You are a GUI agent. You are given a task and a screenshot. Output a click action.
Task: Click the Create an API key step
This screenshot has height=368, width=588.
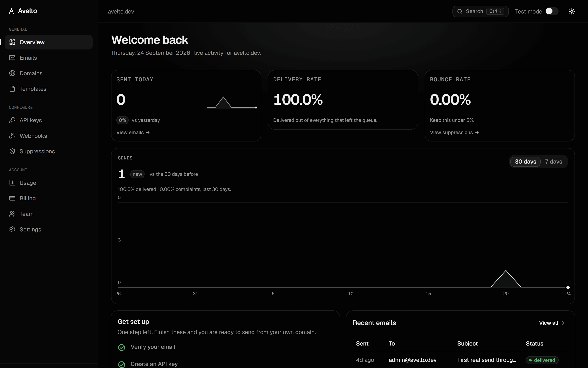click(x=154, y=364)
